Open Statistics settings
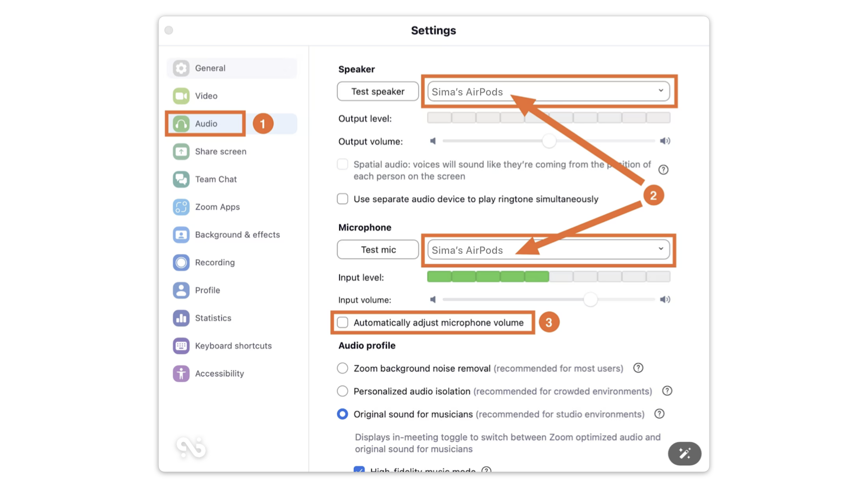Viewport: 868px width, 488px height. click(x=232, y=318)
